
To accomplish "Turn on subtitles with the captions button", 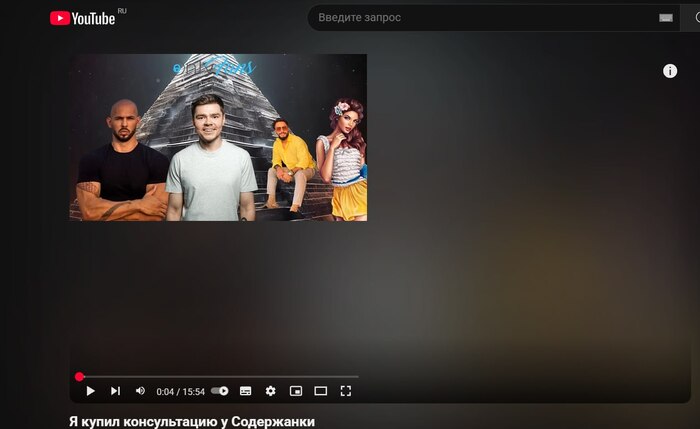I will point(245,391).
